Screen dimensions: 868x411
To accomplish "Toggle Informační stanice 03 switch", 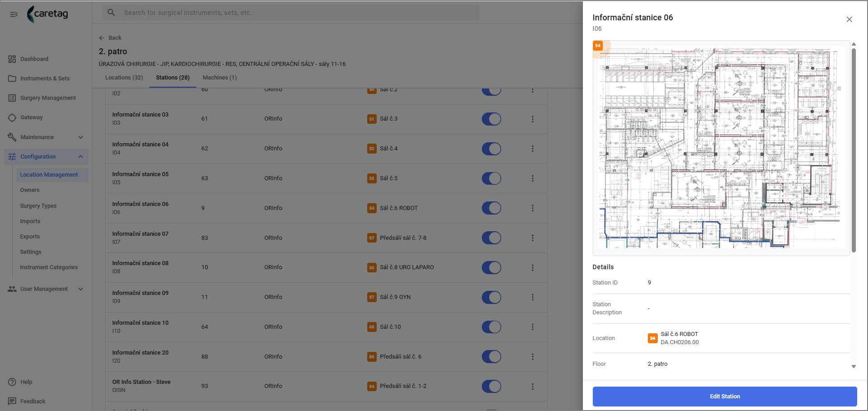I will coord(491,119).
